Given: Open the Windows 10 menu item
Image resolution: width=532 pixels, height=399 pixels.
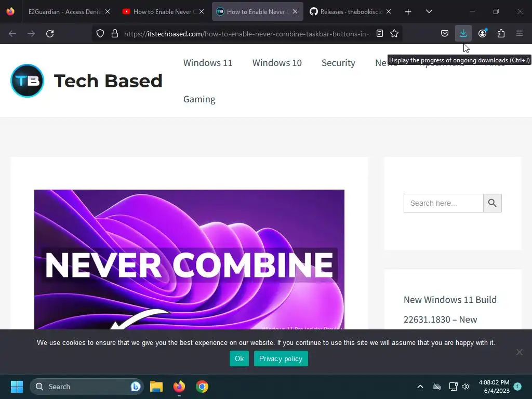Looking at the screenshot, I should (x=277, y=63).
